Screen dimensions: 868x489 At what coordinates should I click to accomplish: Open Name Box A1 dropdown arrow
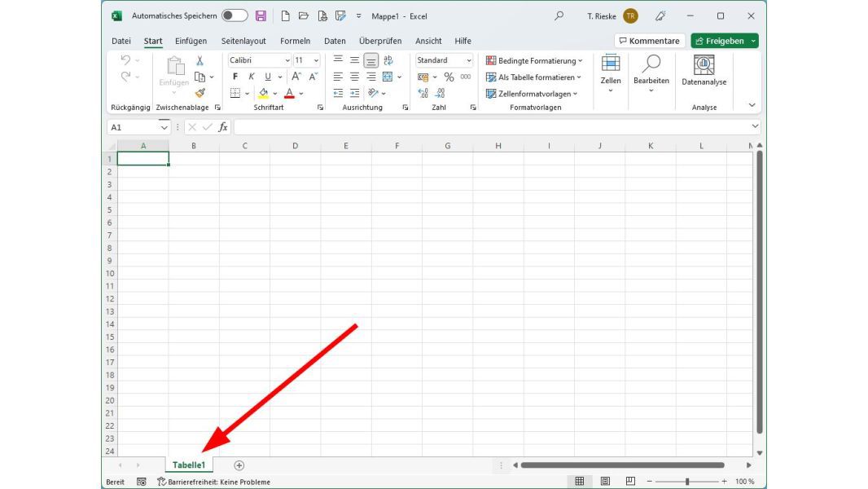(164, 127)
